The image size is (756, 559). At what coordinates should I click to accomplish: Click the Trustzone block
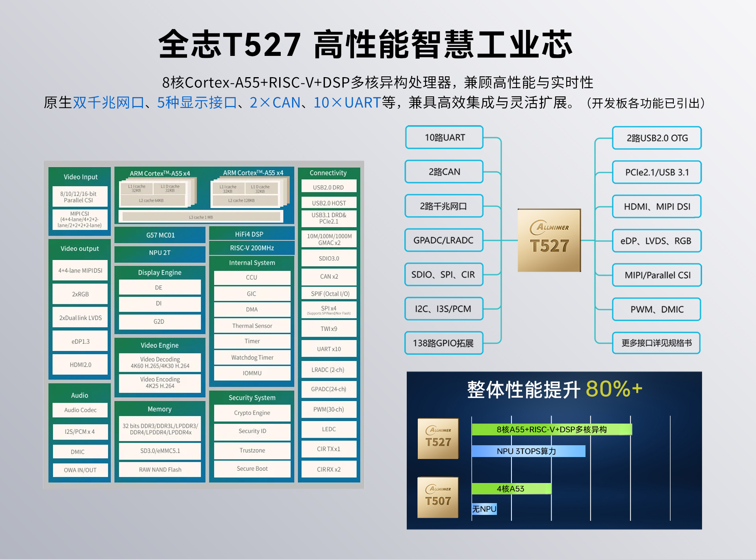(252, 450)
